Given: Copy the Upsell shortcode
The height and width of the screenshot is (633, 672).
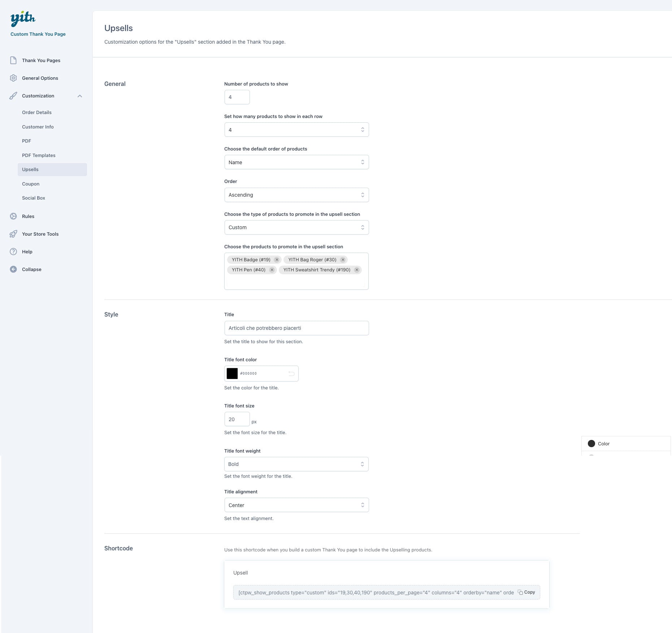Looking at the screenshot, I should tap(526, 592).
